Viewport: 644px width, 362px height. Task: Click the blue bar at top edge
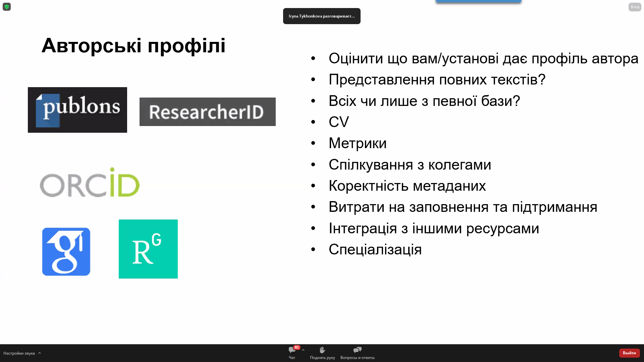478,1
